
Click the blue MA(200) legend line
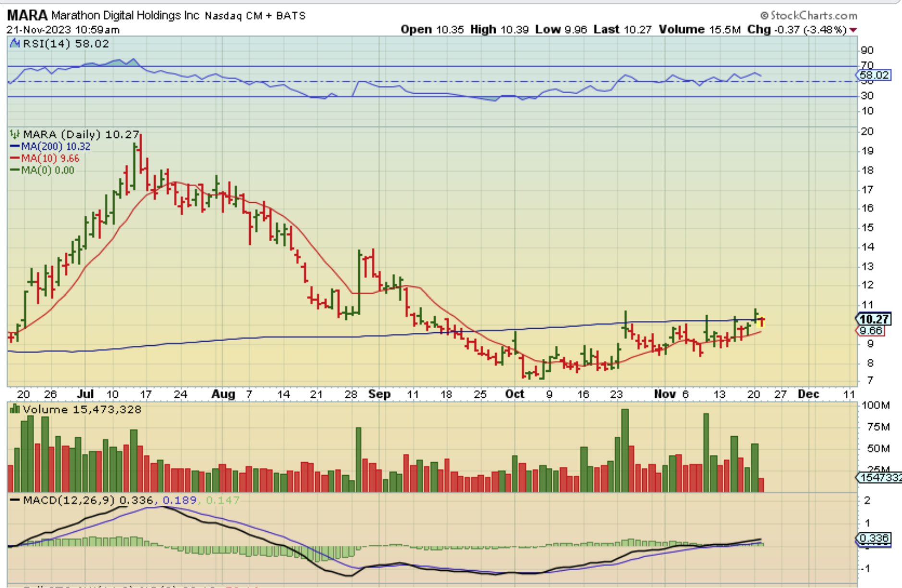15,147
